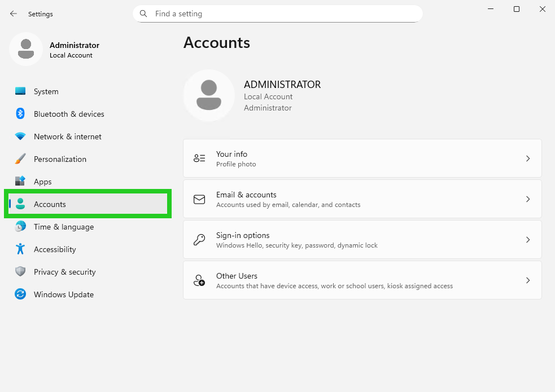555x392 pixels.
Task: Click inside the Find a setting search box
Action: pyautogui.click(x=277, y=14)
